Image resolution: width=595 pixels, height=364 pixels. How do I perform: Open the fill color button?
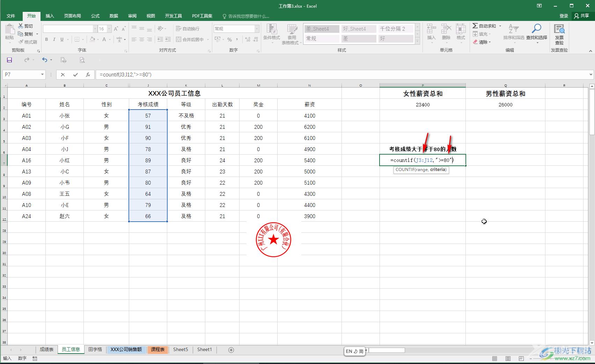[92, 39]
